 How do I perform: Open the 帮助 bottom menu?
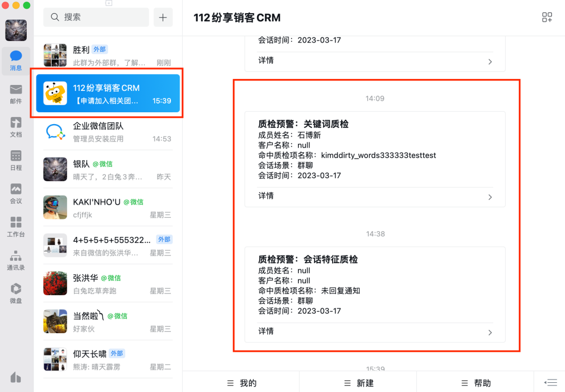pos(476,383)
